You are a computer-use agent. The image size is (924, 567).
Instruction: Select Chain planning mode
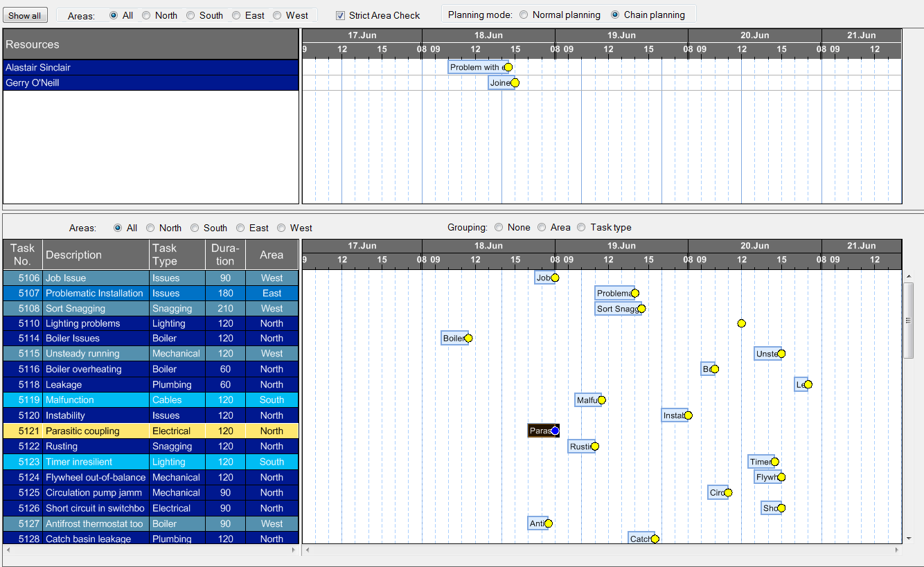pos(615,15)
